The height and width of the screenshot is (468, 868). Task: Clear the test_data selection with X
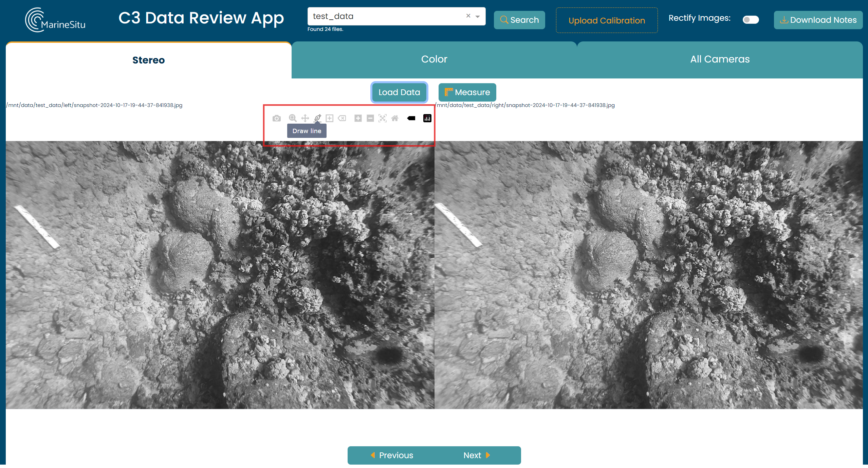468,16
